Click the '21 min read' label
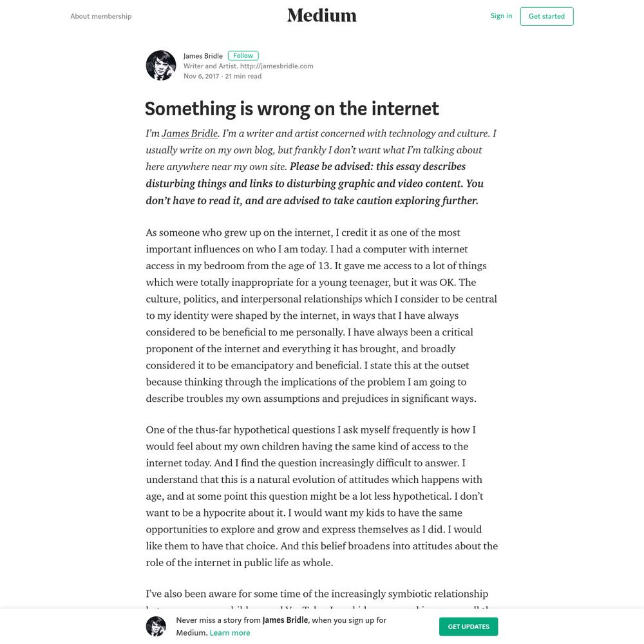Viewport: 644px width, 644px height. (x=243, y=76)
